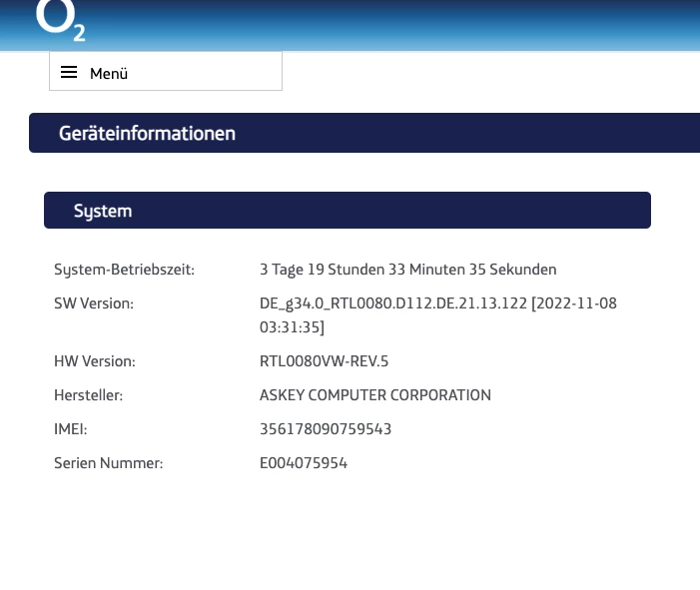The image size is (700, 590).
Task: Select IMEI number 356178090759543
Action: click(x=326, y=429)
